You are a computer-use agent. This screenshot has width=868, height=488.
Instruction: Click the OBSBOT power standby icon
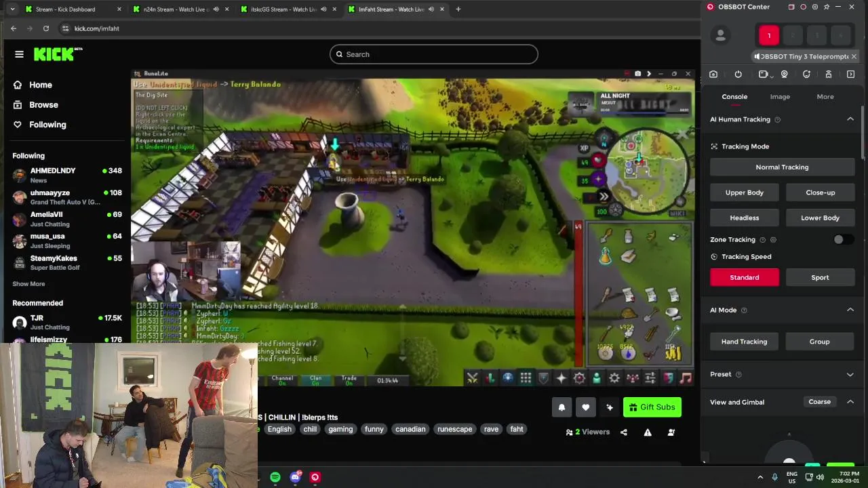(738, 75)
